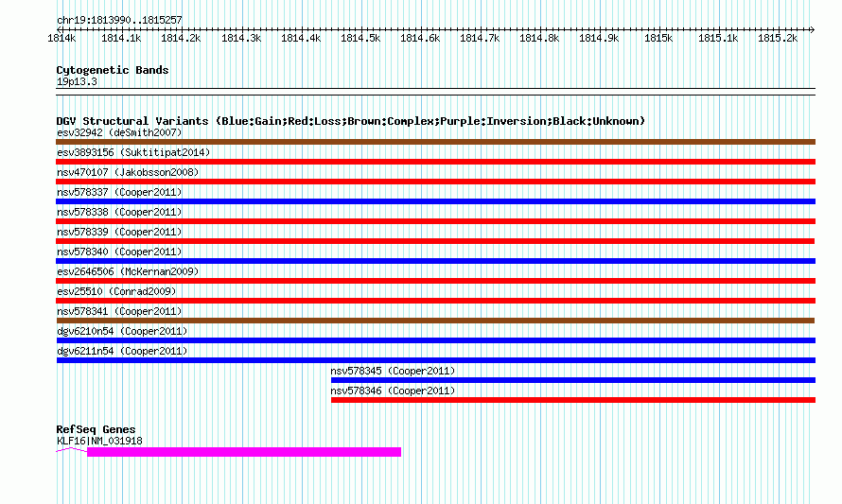Open the dgv6210n54 (Cooper2011) label
The height and width of the screenshot is (504, 842).
122,331
